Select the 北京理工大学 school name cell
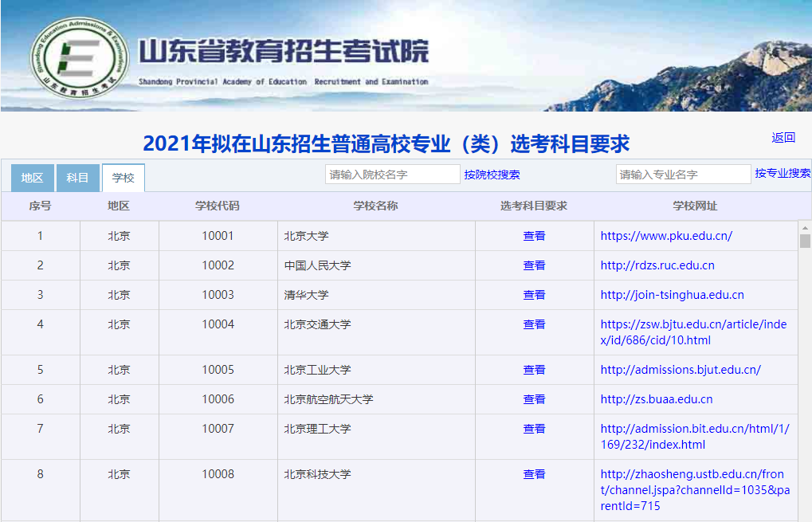The width and height of the screenshot is (812, 522). click(x=376, y=437)
